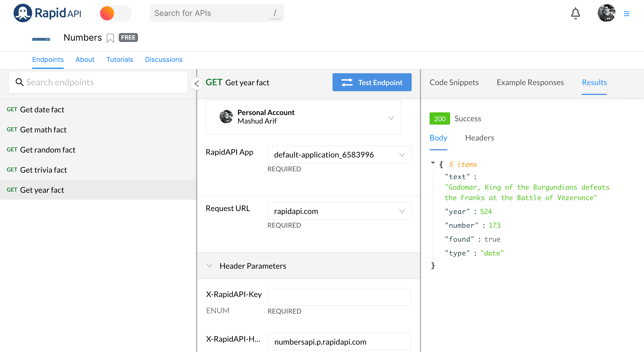The width and height of the screenshot is (644, 352).
Task: Collapse the endpoints sidebar arrow
Action: 197,84
